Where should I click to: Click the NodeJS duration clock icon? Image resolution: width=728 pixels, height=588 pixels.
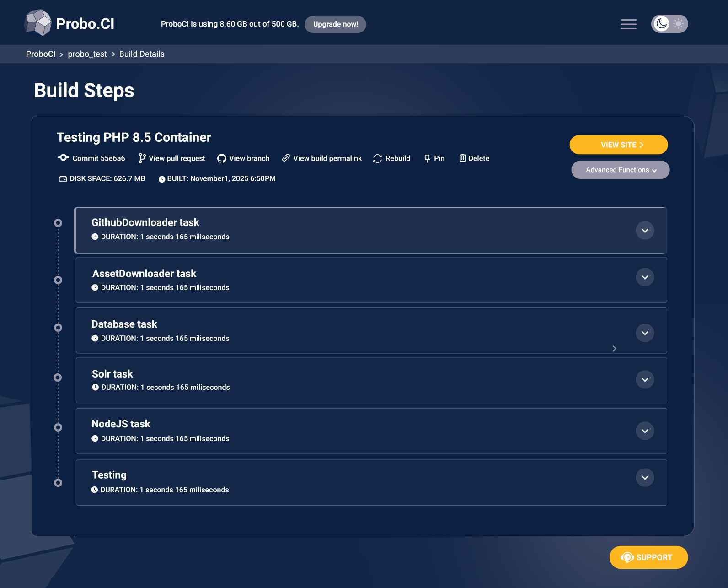coord(95,438)
